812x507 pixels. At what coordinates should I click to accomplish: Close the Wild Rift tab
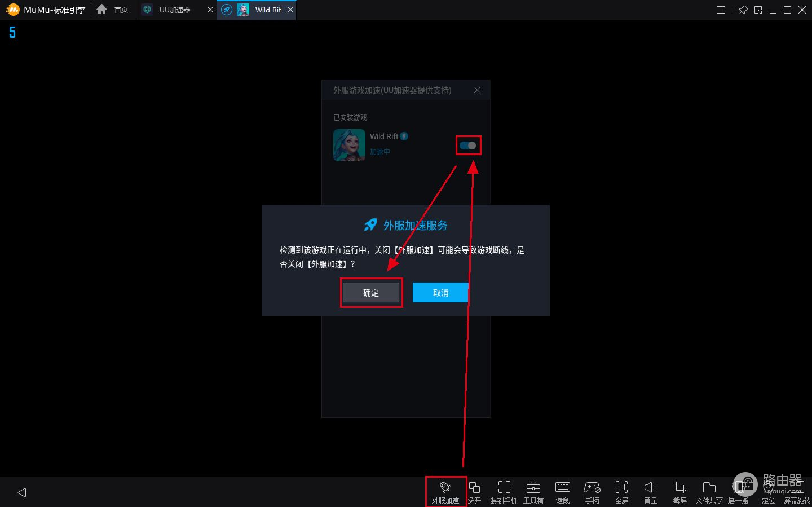coord(290,10)
